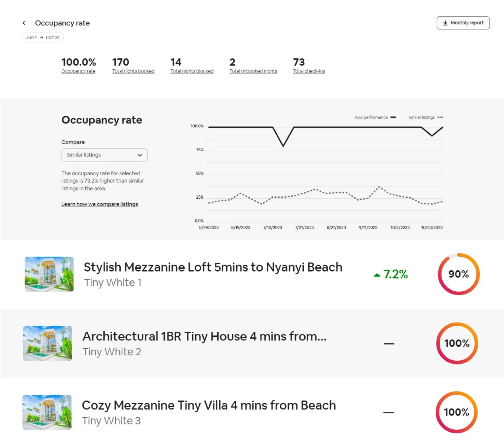
Task: Click the green up arrow next to 7.2%
Action: click(x=377, y=275)
